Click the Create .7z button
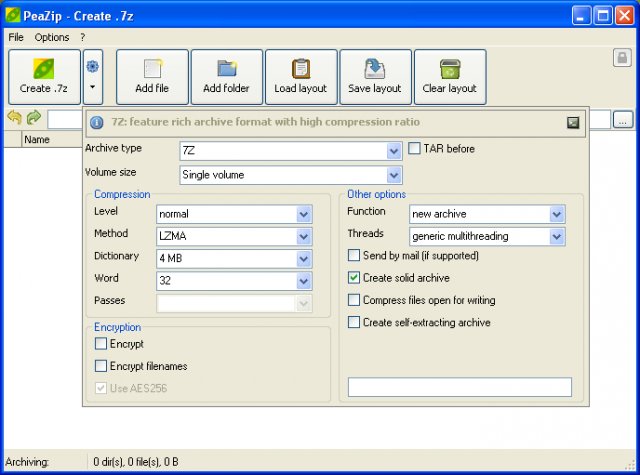 [x=44, y=77]
